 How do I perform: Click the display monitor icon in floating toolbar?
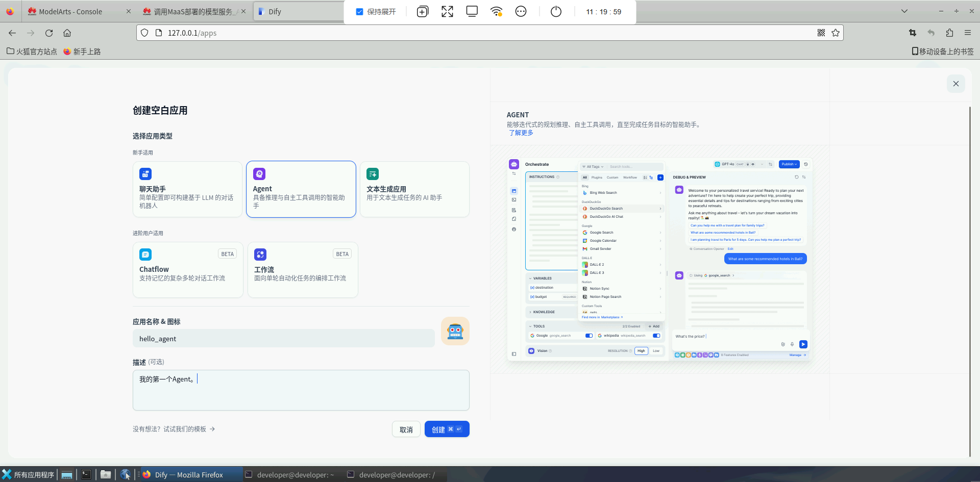coord(472,12)
